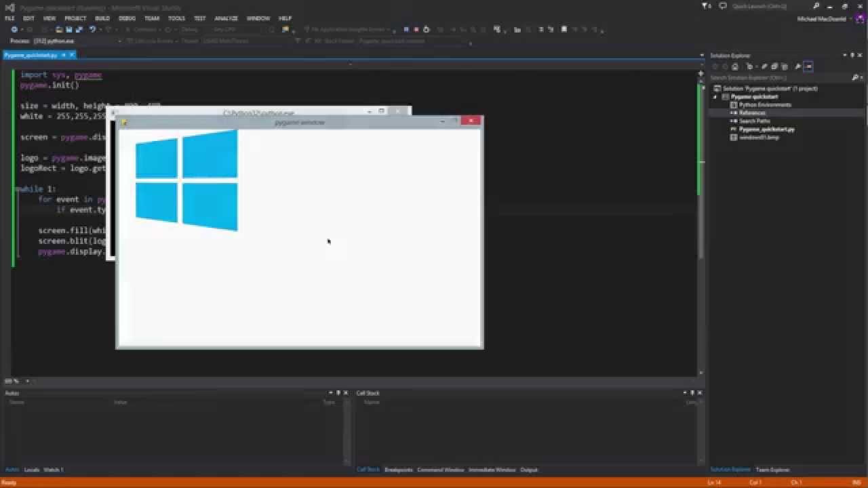Image resolution: width=868 pixels, height=488 pixels.
Task: Click Solution Explorer Properties wrench icon
Action: tap(799, 66)
